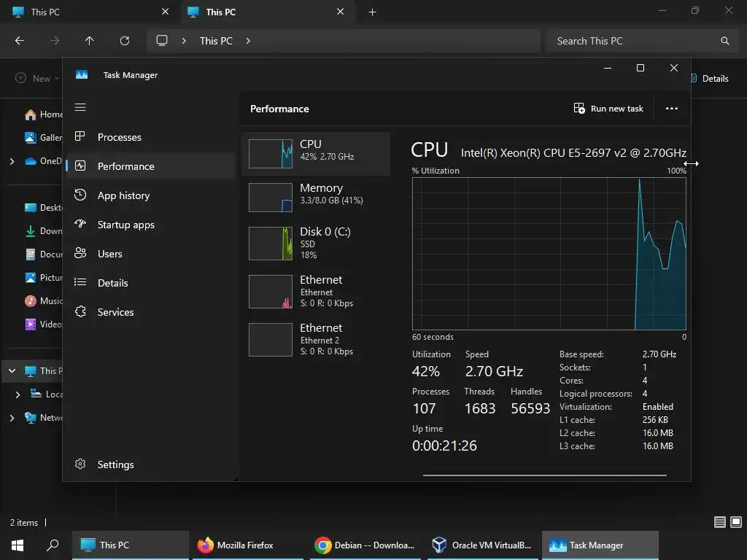Screen dimensions: 747x560
Task: Add a new File Explorer tab
Action: tap(373, 12)
